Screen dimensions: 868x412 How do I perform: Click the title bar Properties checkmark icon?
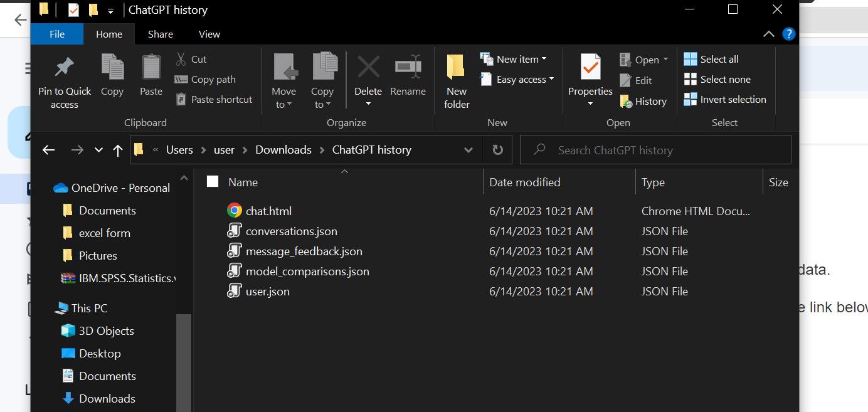(x=73, y=10)
